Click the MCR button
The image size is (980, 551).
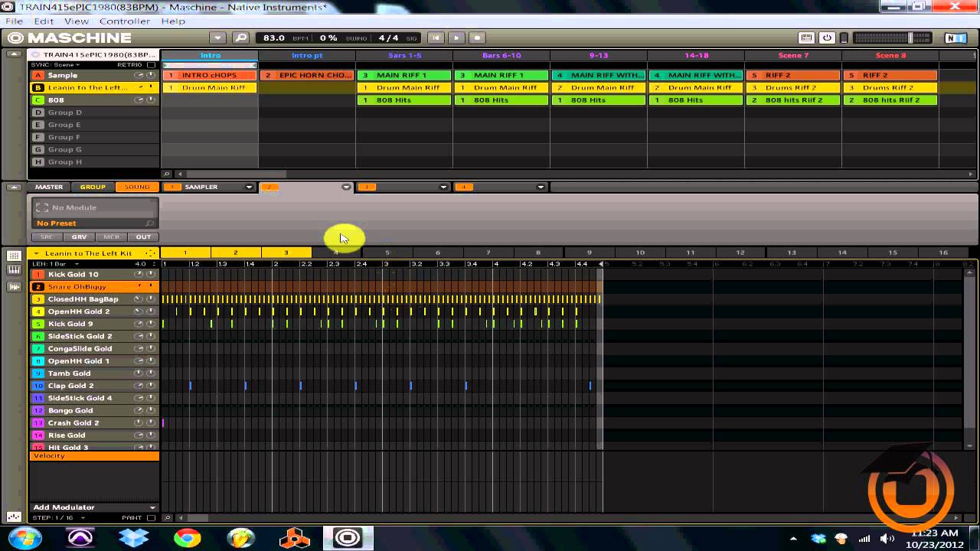111,237
